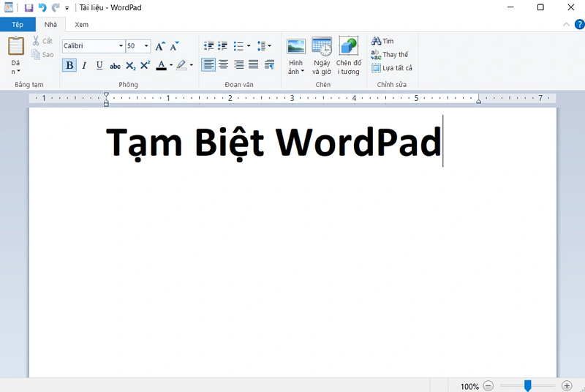Apply the text highlight color
585x392 pixels.
pyautogui.click(x=181, y=65)
